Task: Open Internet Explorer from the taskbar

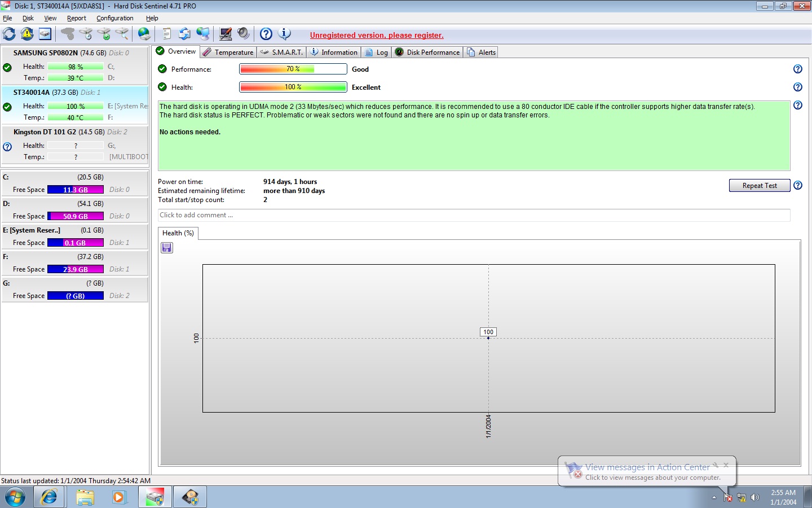Action: click(x=49, y=497)
